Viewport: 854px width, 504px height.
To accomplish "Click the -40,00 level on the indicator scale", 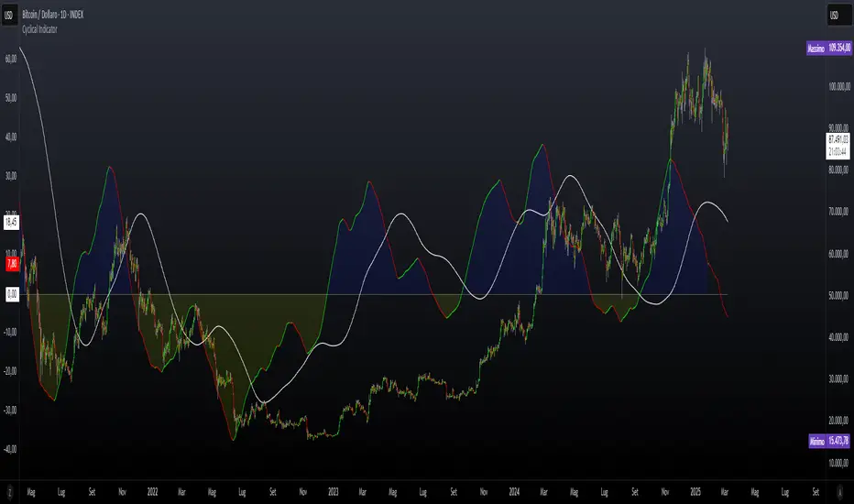I will (10, 450).
